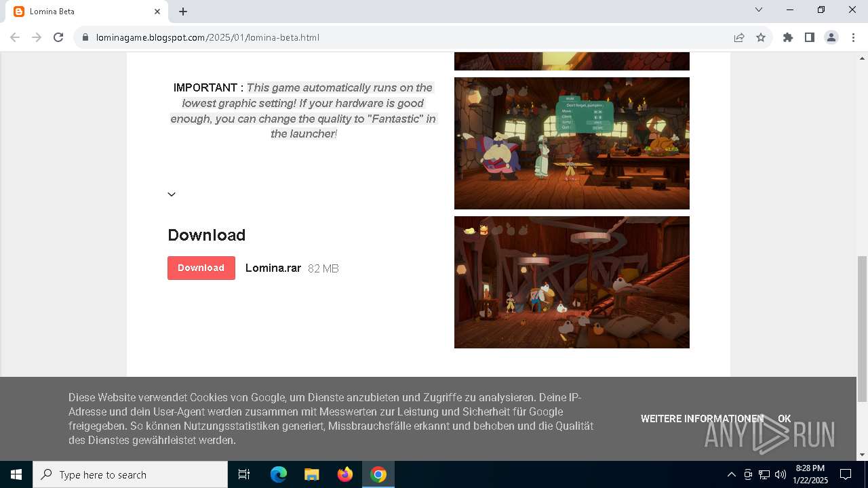Reload the page with the refresh icon
The height and width of the screenshot is (488, 868).
click(x=58, y=37)
